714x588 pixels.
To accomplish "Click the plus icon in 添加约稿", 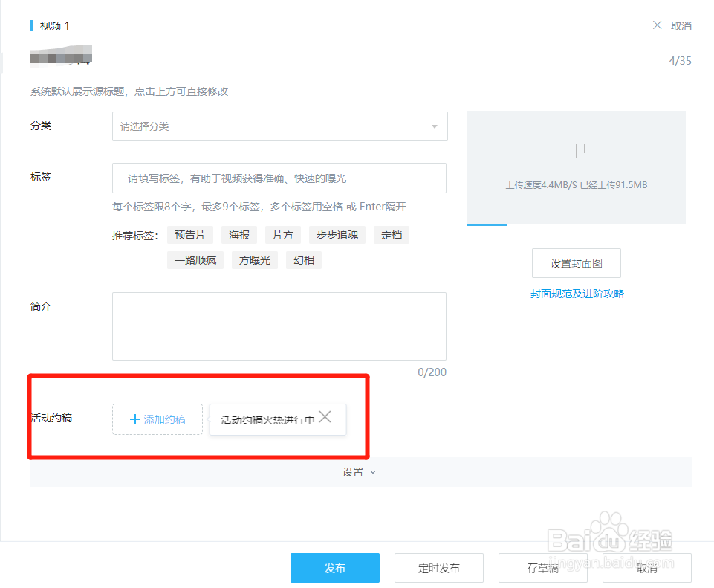I will point(134,419).
